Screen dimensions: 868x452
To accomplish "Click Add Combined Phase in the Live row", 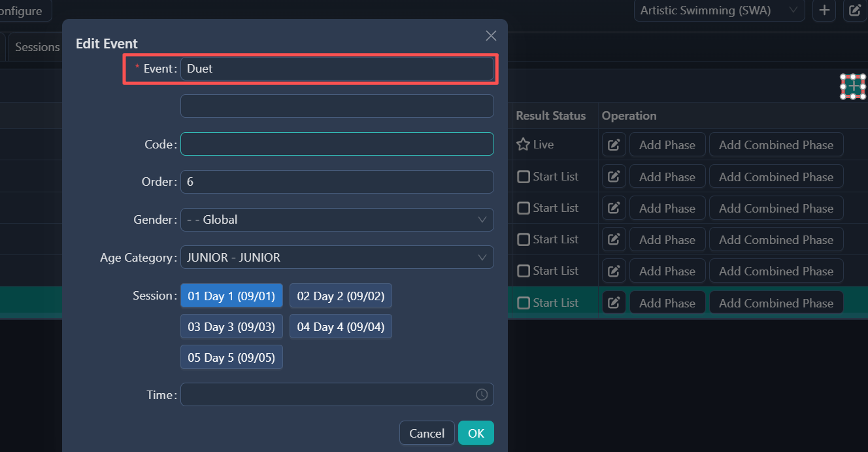I will point(776,145).
